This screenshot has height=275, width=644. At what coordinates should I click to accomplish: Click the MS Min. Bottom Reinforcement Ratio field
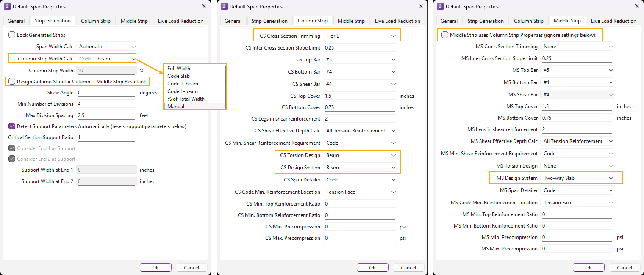[x=577, y=226]
